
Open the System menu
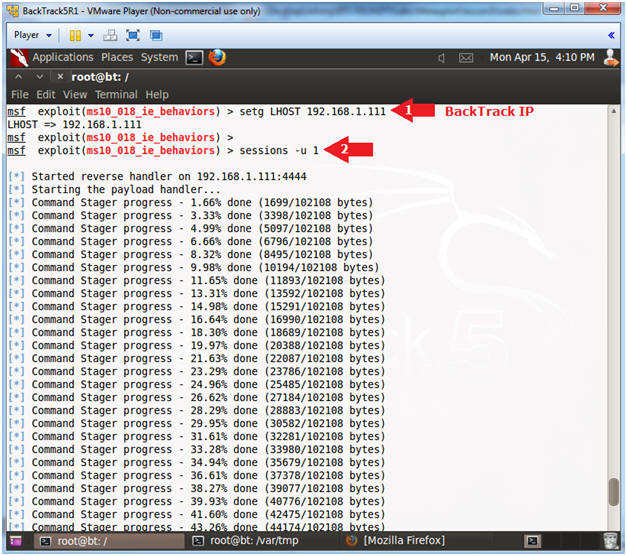coord(159,57)
